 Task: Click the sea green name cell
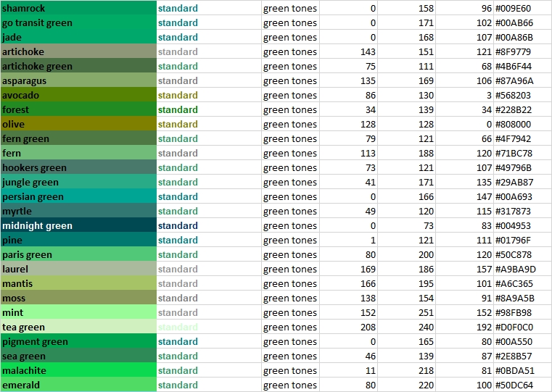click(x=78, y=356)
